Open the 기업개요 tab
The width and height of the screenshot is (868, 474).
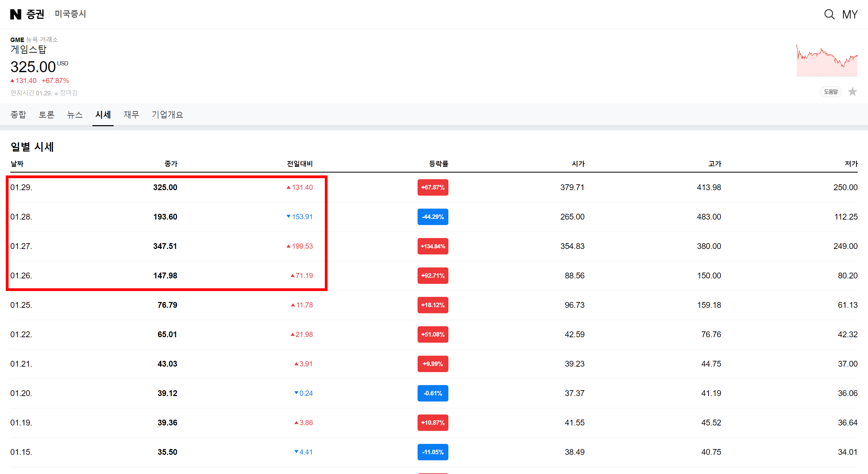tap(167, 115)
